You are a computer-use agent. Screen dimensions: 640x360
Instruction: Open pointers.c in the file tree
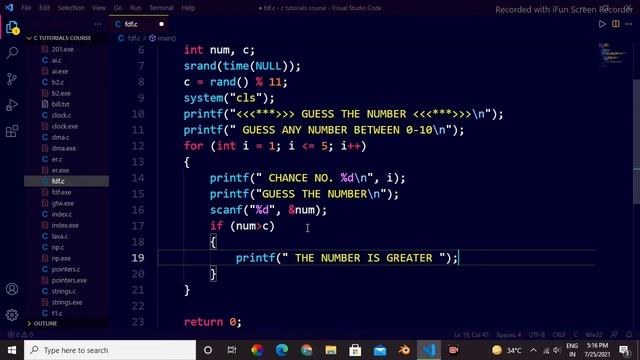coord(66,269)
